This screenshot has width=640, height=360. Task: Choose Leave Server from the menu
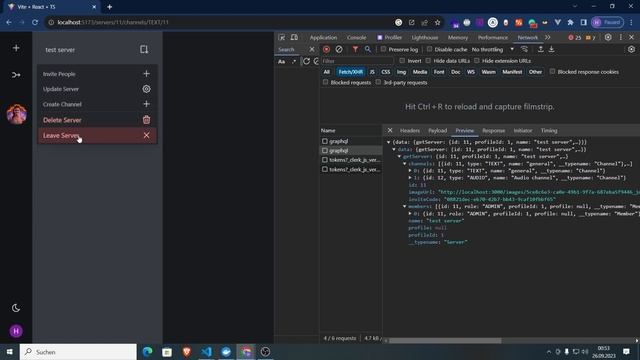[97, 136]
